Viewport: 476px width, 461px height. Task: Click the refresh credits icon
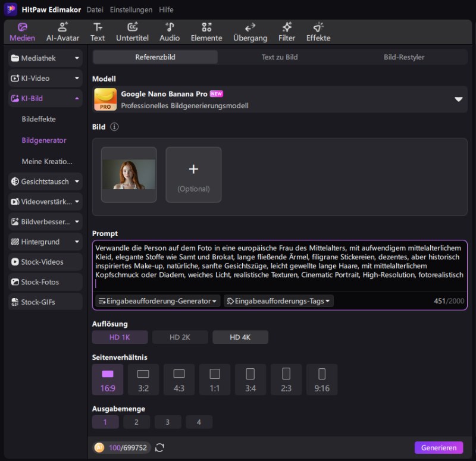coord(159,448)
